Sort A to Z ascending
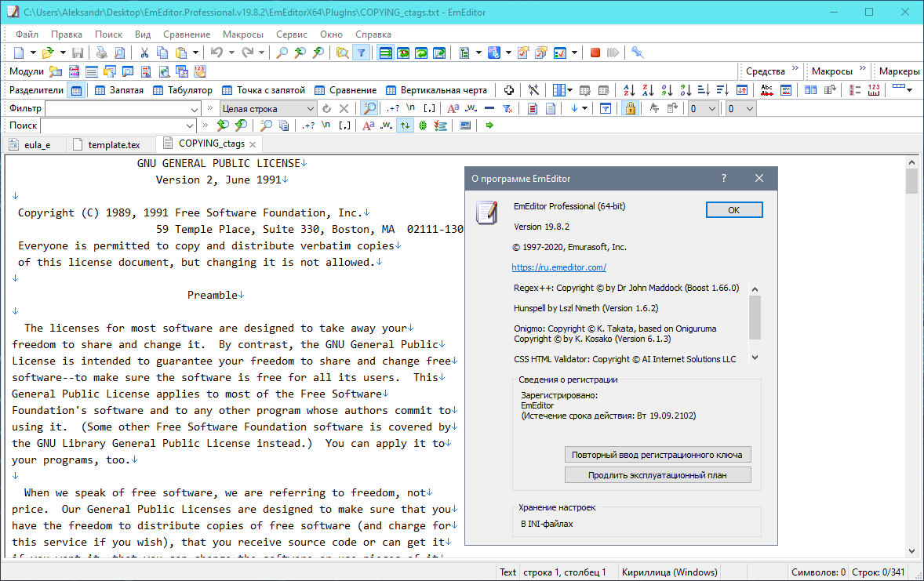 pos(629,90)
